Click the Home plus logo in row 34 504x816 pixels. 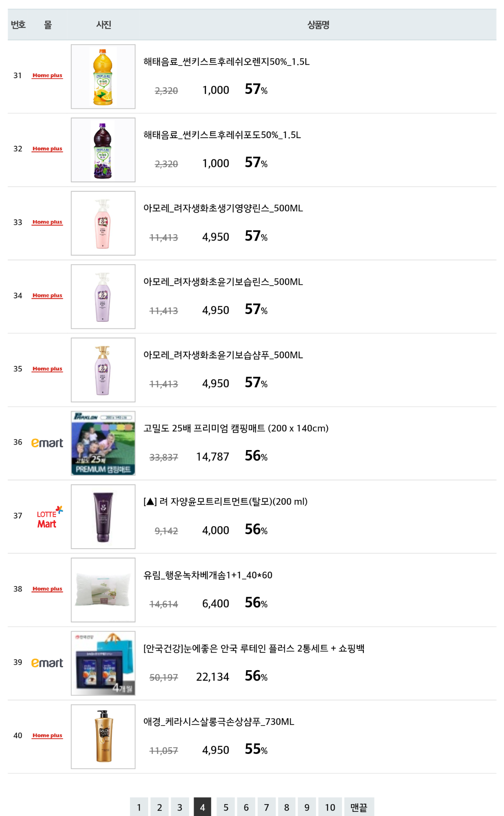(47, 296)
